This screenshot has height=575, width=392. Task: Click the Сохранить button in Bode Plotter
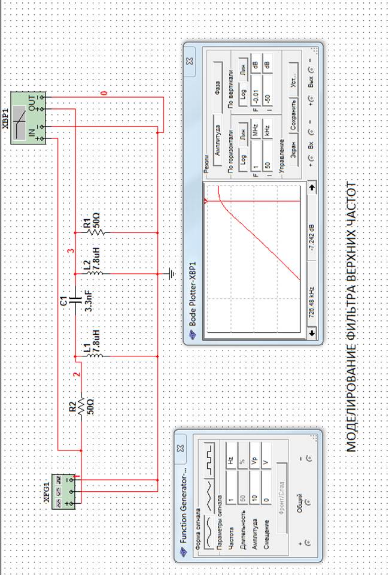(293, 114)
